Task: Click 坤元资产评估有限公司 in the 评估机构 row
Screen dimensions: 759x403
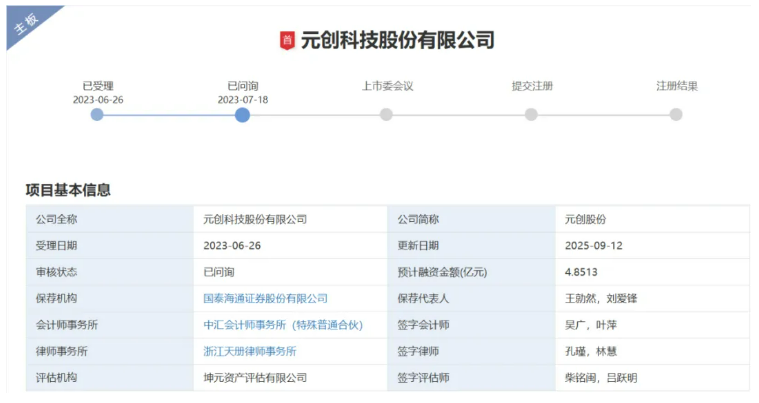Action: (254, 378)
